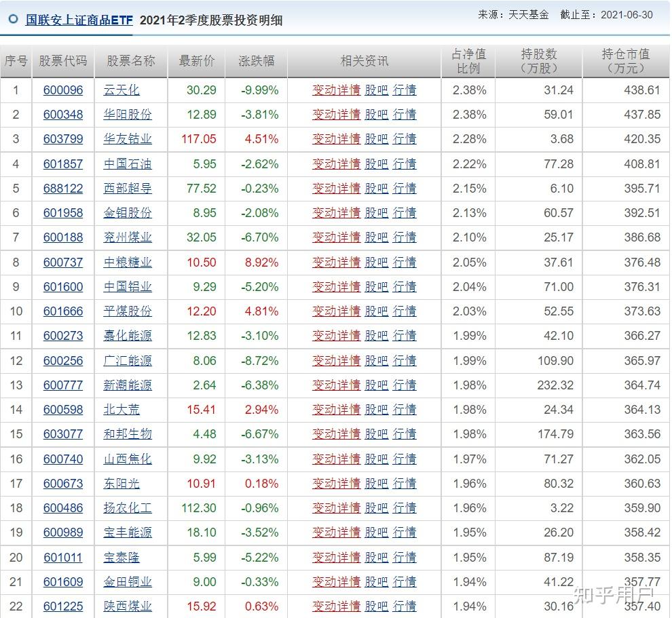Open stock code 603077 link

point(63,434)
